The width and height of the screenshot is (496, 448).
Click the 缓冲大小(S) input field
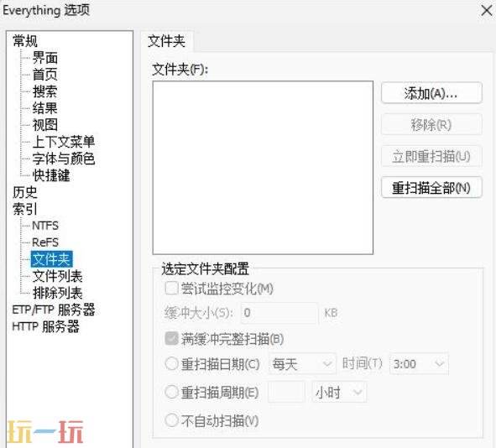[279, 313]
